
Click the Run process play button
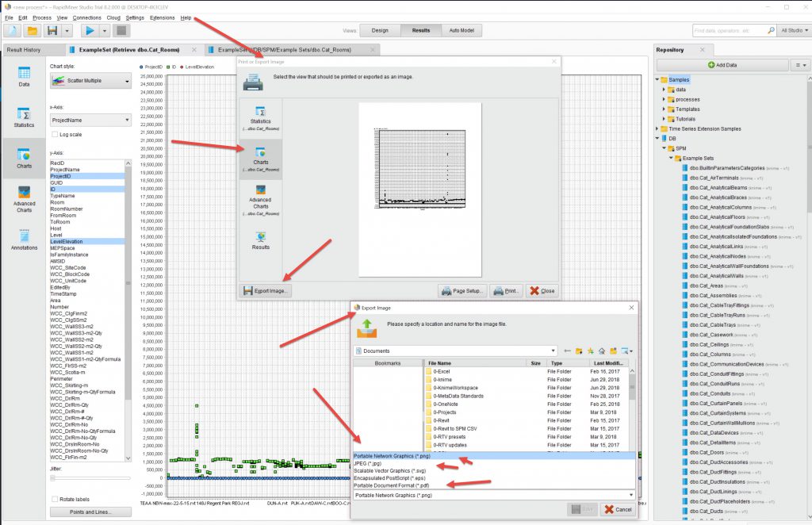(90, 30)
